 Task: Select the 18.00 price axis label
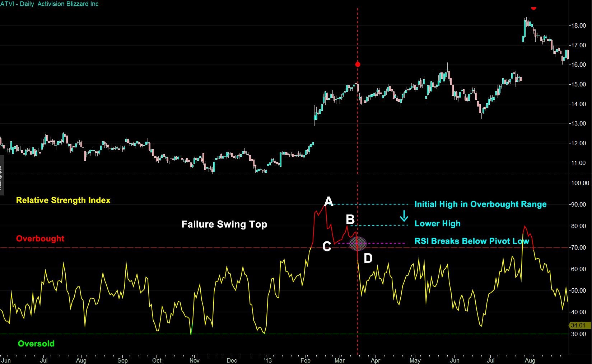pos(579,26)
